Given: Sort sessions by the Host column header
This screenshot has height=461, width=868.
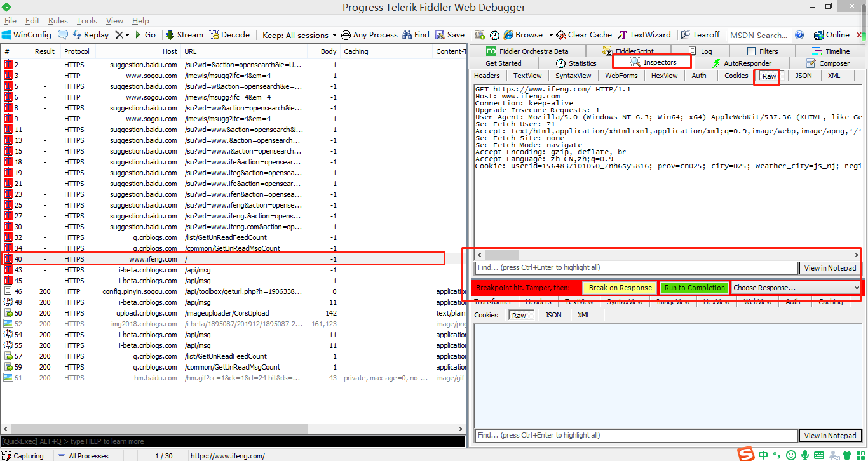Looking at the screenshot, I should coord(170,51).
